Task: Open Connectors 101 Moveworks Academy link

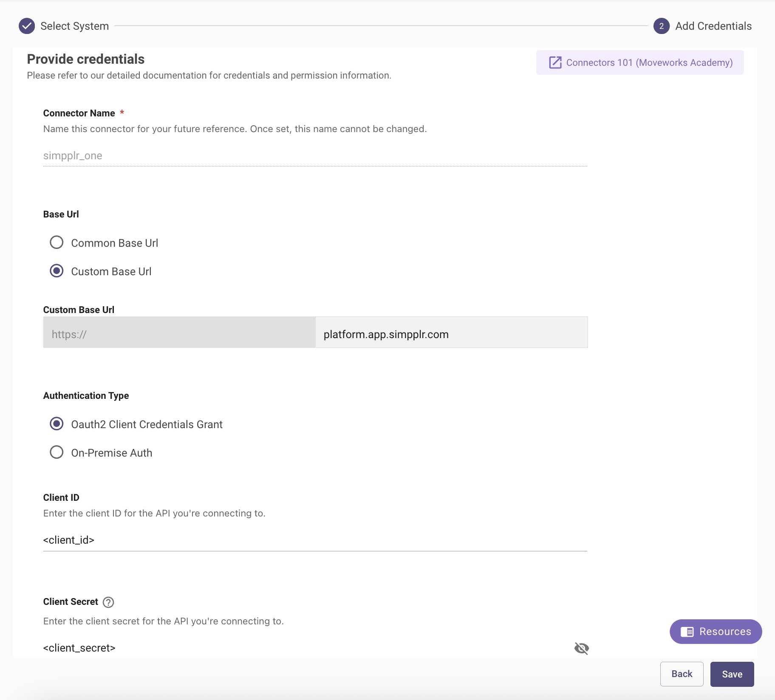Action: tap(640, 62)
